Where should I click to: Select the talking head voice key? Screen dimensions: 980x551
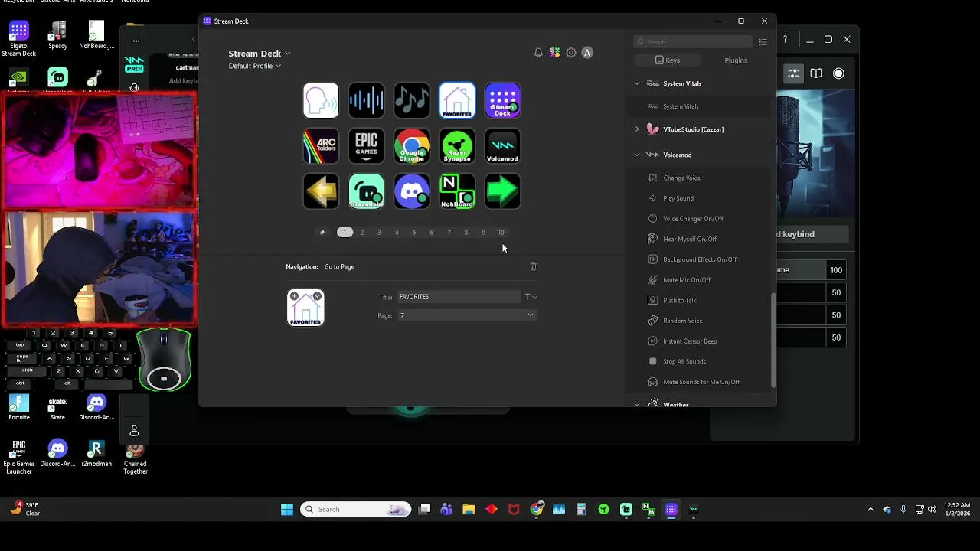tap(321, 100)
